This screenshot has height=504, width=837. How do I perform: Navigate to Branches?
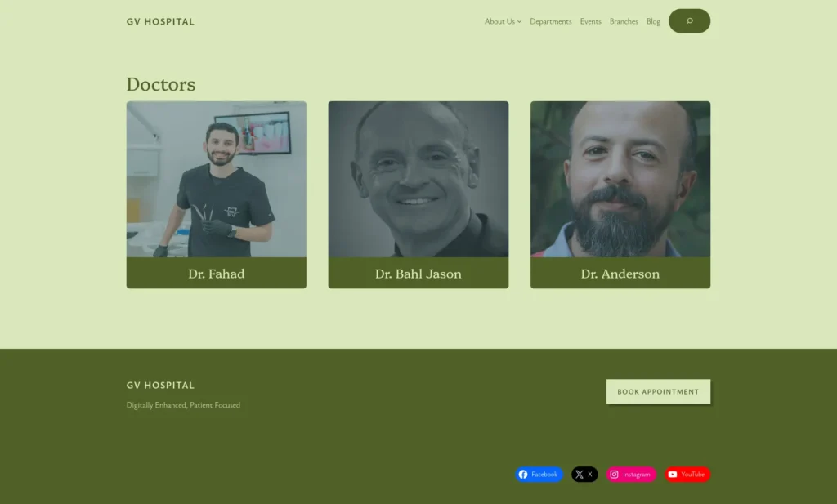(x=624, y=21)
